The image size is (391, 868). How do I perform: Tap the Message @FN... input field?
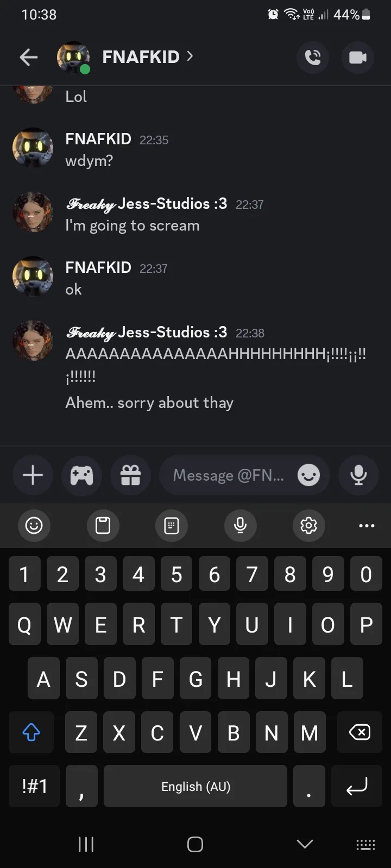click(x=228, y=475)
